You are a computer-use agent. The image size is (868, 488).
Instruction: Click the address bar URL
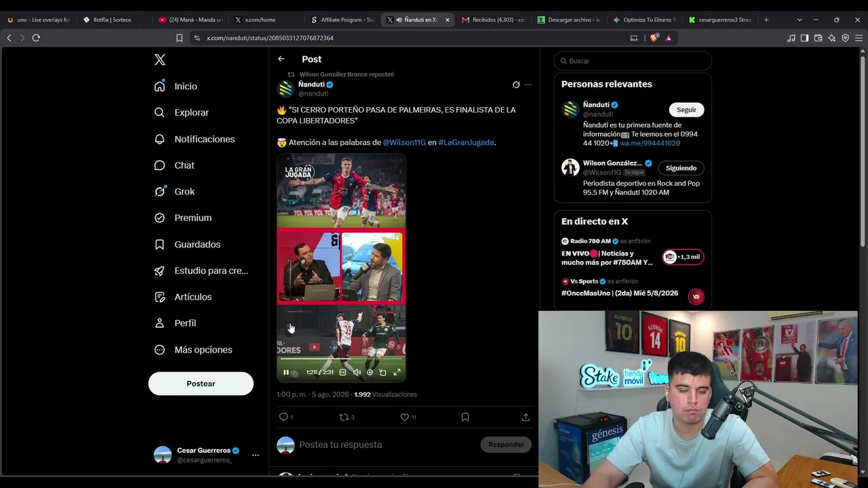coord(270,38)
